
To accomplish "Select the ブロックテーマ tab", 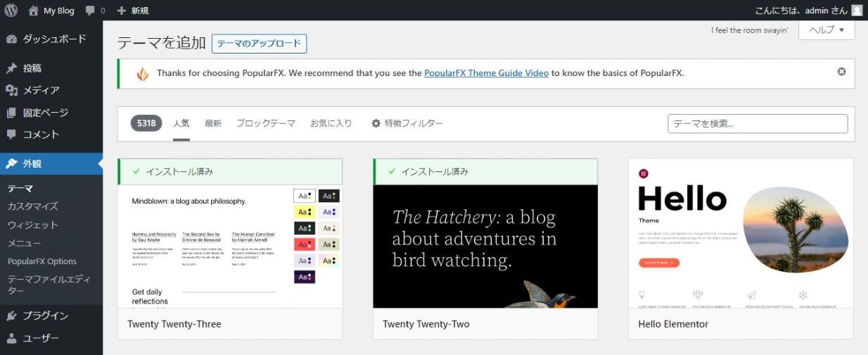I will pos(265,123).
